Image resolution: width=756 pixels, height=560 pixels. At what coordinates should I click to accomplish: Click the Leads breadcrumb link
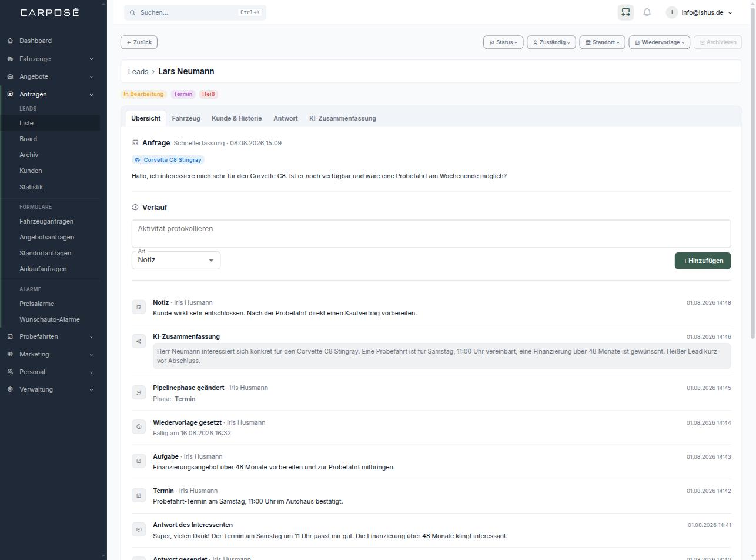[138, 71]
